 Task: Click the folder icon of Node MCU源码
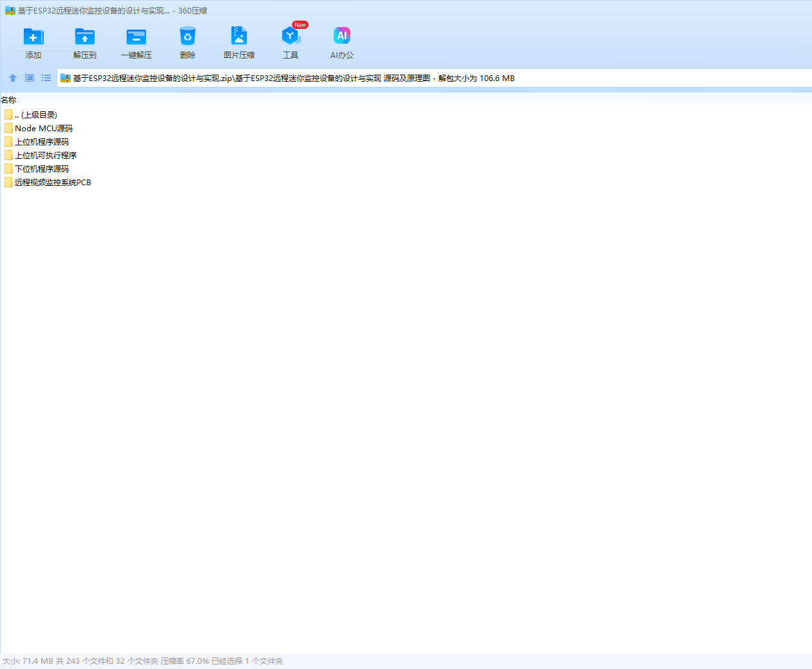(8, 128)
